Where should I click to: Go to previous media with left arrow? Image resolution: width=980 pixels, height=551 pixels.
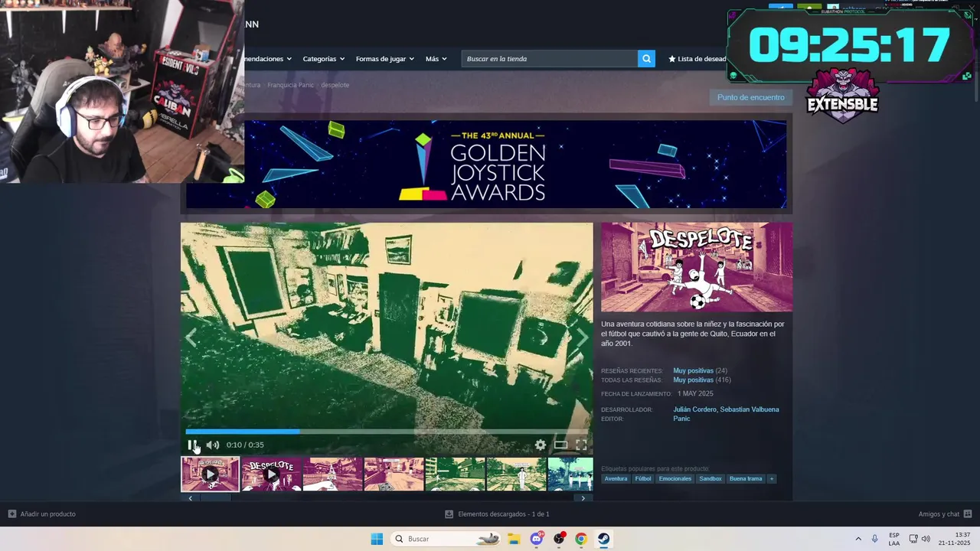191,337
